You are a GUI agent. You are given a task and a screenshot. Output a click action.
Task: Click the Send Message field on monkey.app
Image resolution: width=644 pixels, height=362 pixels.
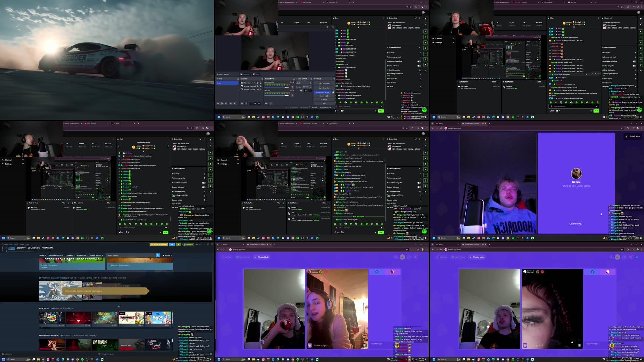click(377, 344)
